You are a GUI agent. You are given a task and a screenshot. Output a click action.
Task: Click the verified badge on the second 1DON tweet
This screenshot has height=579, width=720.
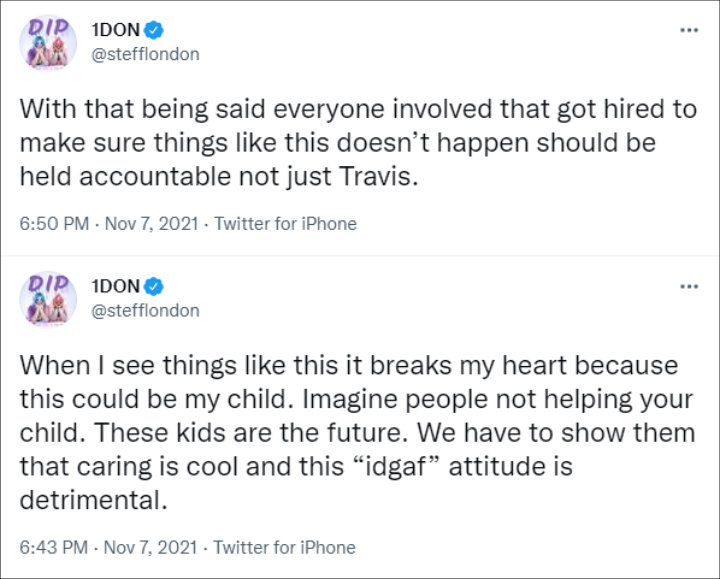pos(154,287)
